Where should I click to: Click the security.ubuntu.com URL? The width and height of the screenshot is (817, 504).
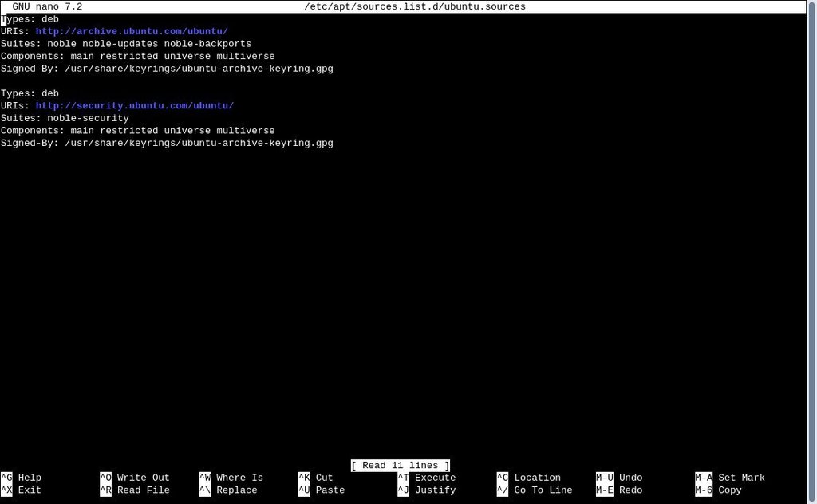134,106
